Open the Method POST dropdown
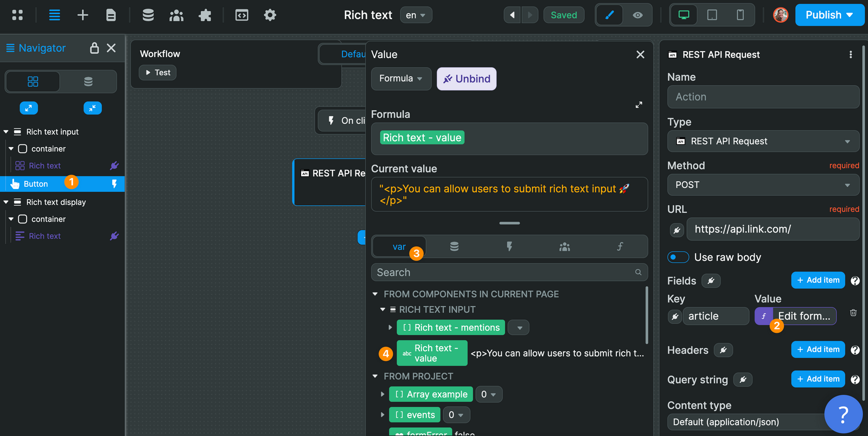This screenshot has height=436, width=868. [x=763, y=185]
